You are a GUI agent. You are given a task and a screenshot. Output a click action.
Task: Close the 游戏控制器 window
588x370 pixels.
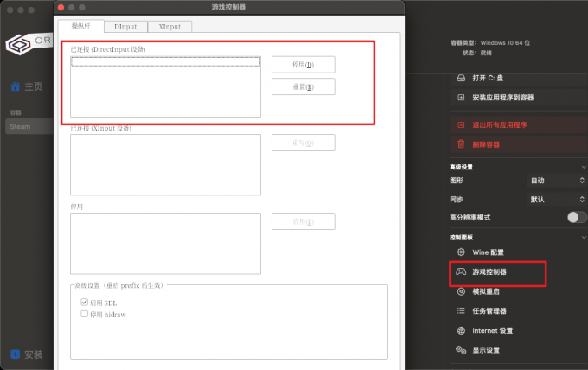click(61, 7)
